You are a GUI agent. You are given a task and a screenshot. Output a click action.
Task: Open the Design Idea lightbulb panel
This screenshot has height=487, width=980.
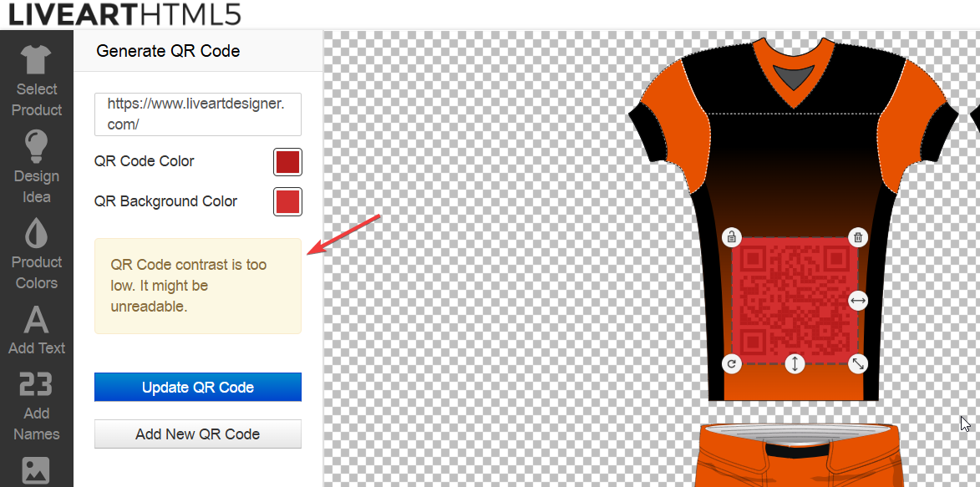click(x=37, y=167)
